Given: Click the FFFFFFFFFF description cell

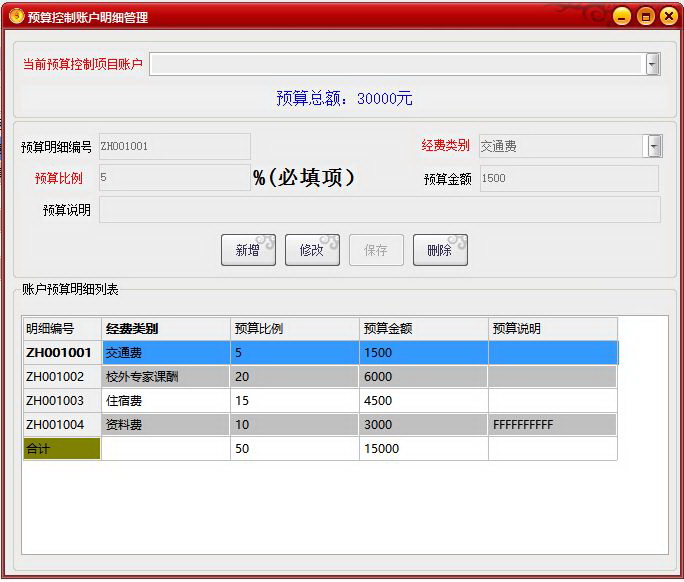Looking at the screenshot, I should click(553, 425).
